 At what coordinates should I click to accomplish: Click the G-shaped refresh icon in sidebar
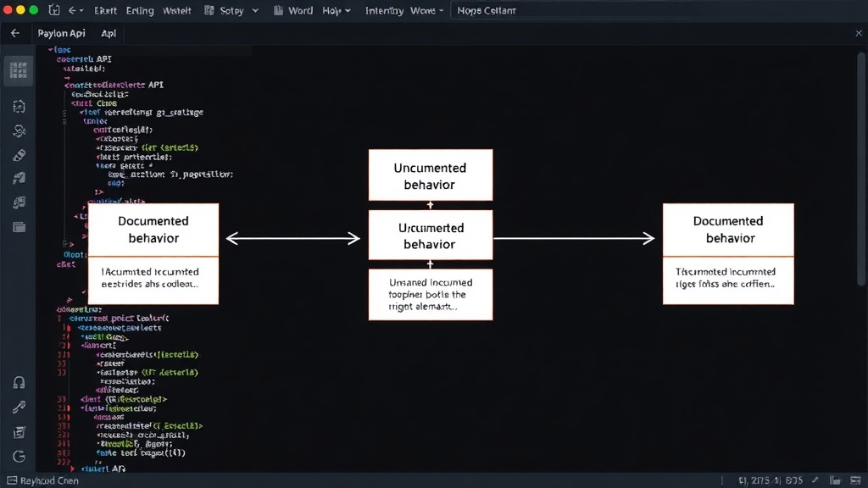(x=19, y=457)
